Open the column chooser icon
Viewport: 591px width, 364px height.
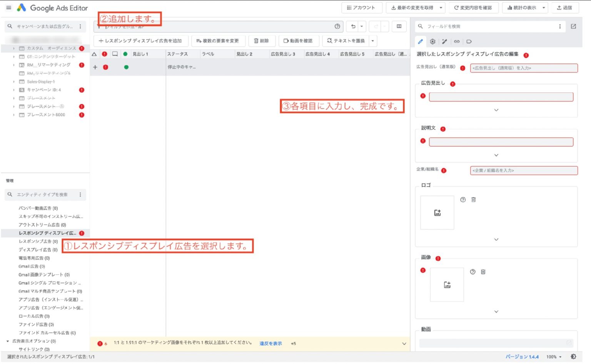(399, 27)
